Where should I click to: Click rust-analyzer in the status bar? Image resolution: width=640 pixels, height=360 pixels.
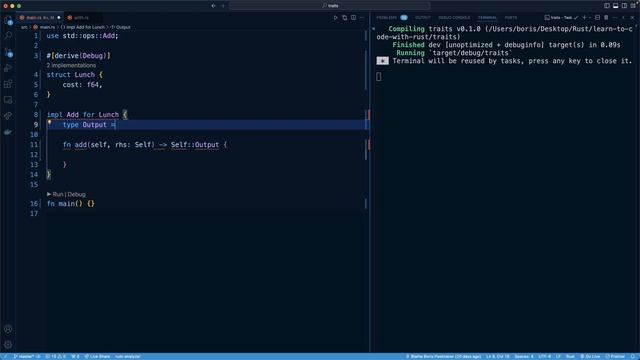pyautogui.click(x=127, y=356)
